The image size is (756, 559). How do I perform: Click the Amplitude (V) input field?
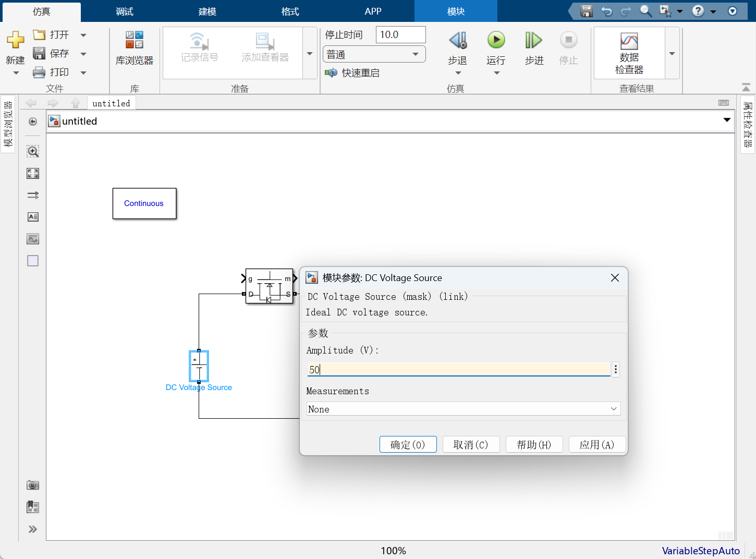tap(459, 369)
